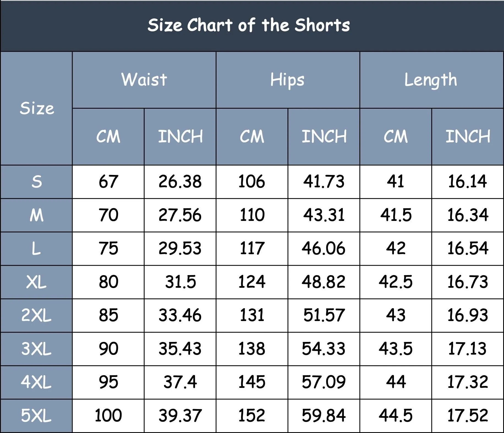
Task: Select length value 16.54 inch
Action: [468, 249]
